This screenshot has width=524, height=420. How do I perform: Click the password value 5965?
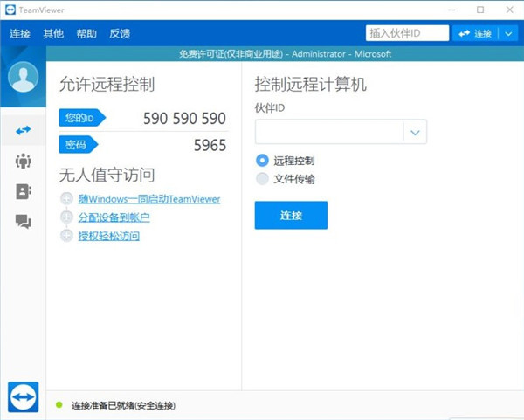click(210, 145)
